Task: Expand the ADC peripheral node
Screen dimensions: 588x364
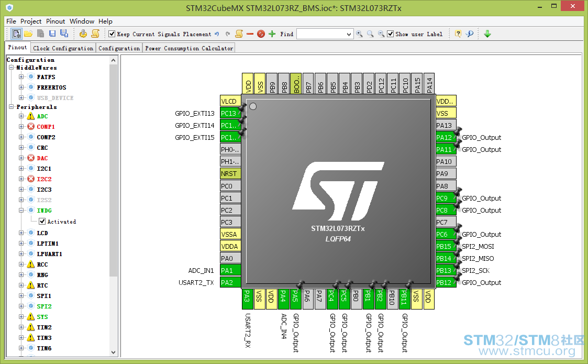Action: pyautogui.click(x=21, y=116)
